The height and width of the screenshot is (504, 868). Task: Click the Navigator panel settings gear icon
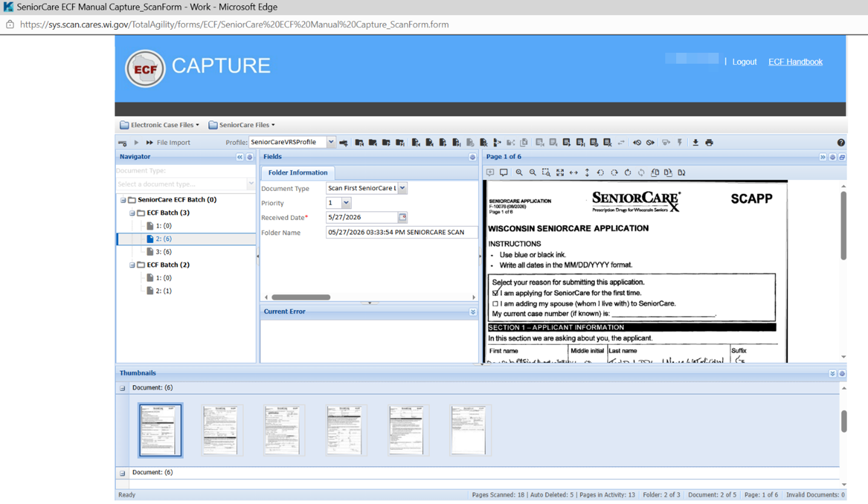pyautogui.click(x=249, y=157)
